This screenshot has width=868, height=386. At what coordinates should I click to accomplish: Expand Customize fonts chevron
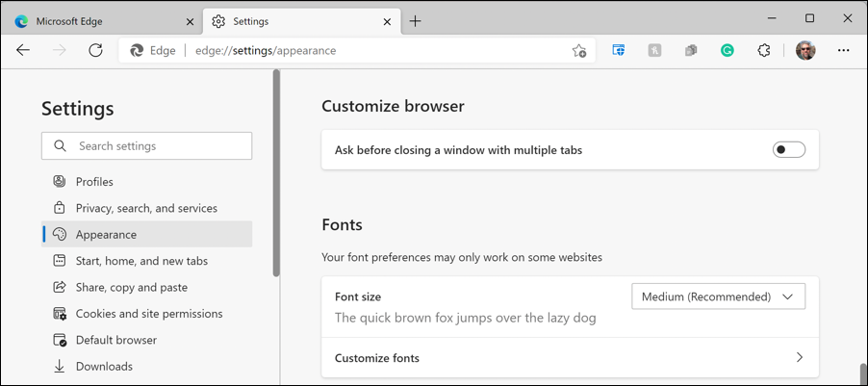[800, 357]
